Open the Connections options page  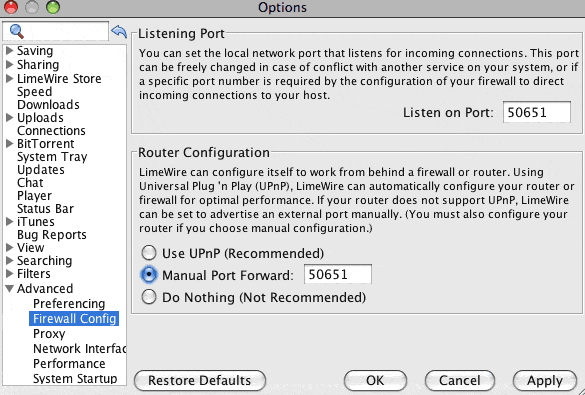[x=51, y=131]
